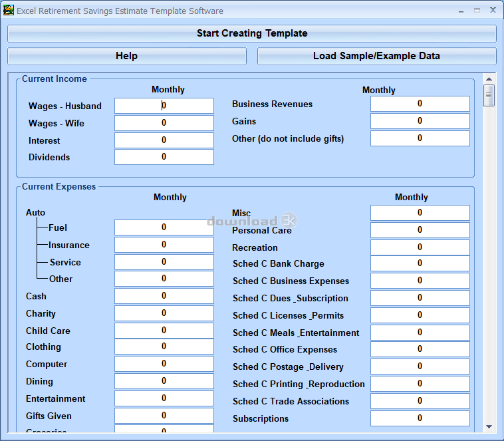The height and width of the screenshot is (441, 504).
Task: Click the Start Creating Template button
Action: [252, 33]
